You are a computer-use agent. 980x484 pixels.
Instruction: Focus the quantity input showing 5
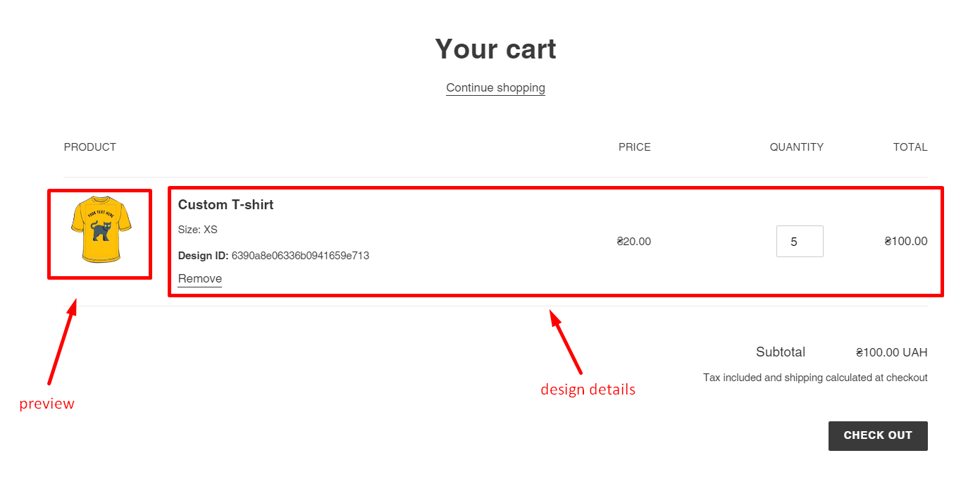800,242
